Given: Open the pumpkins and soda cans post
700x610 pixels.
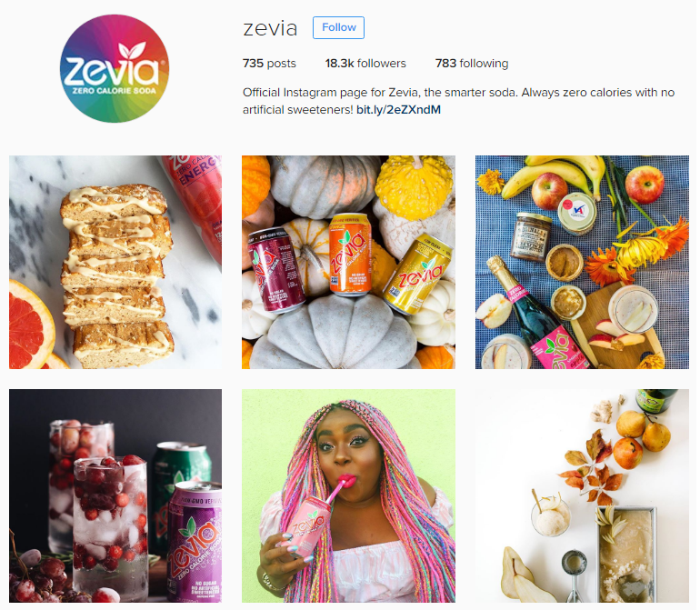Looking at the screenshot, I should [349, 262].
